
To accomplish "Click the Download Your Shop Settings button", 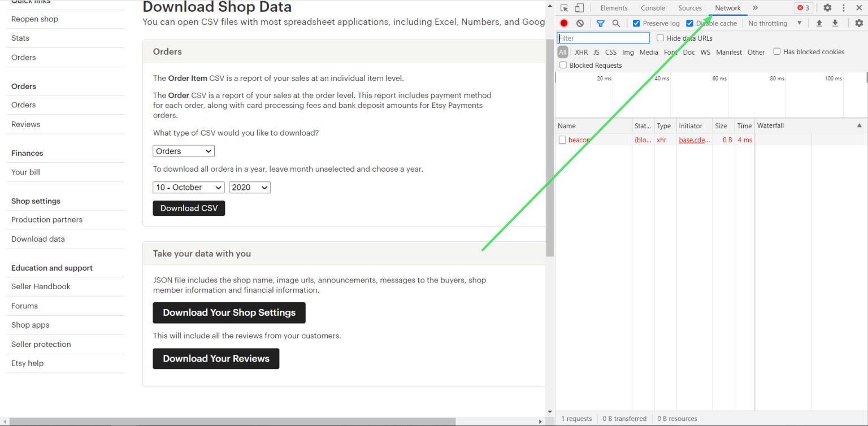I will point(229,312).
